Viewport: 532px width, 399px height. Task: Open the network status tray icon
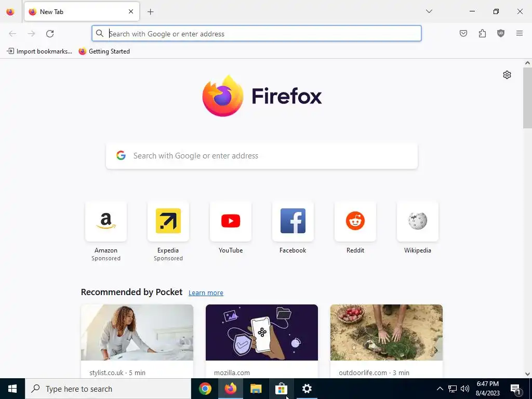coord(453,389)
